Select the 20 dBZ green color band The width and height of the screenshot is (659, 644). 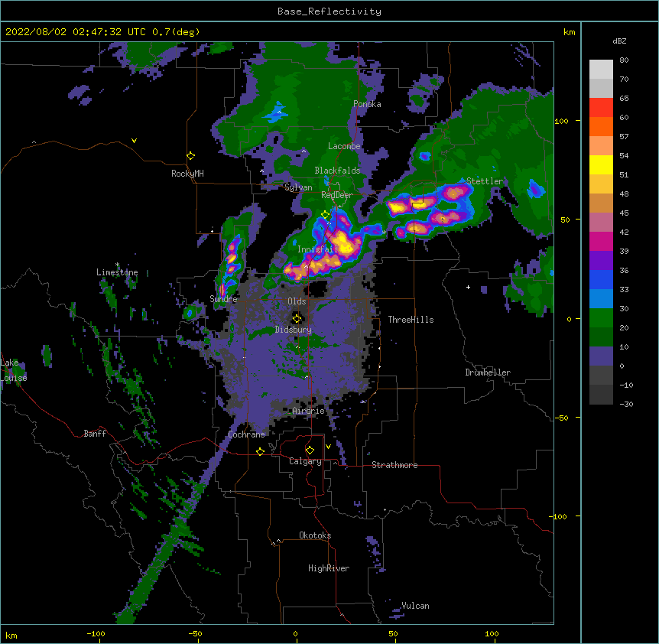(x=601, y=337)
